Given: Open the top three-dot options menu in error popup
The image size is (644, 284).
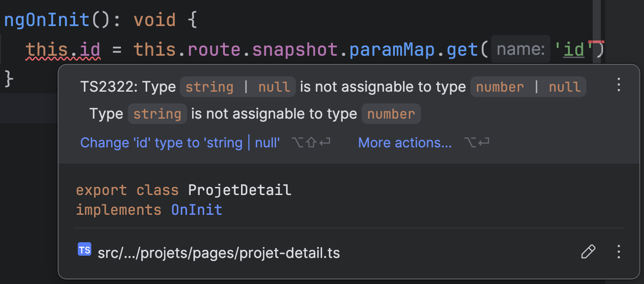Looking at the screenshot, I should pyautogui.click(x=619, y=84).
